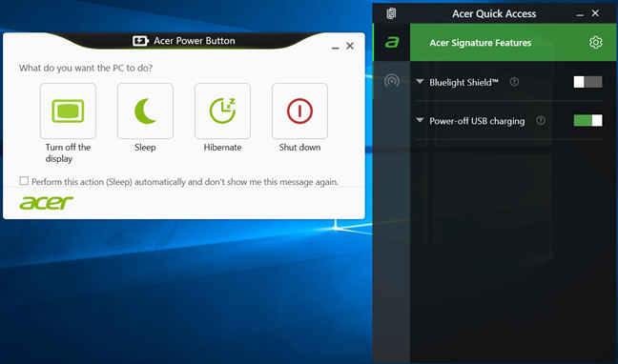Image resolution: width=618 pixels, height=364 pixels.
Task: Switch to the wireless sidebar tab
Action: coord(392,81)
